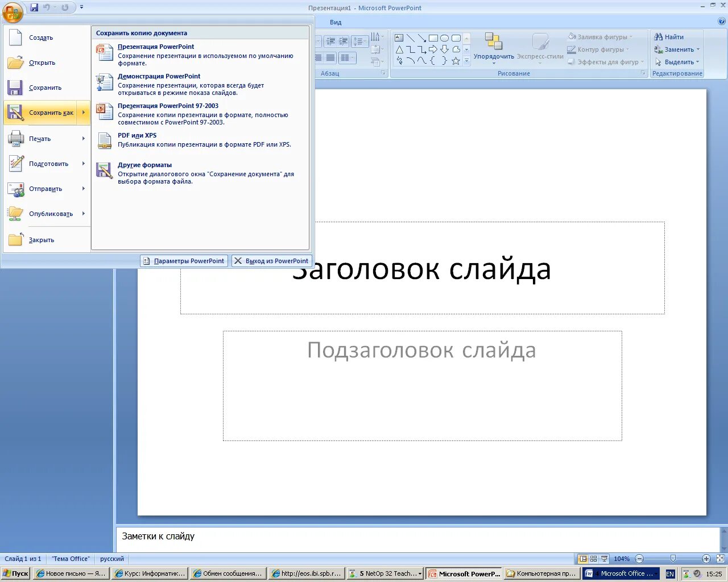The height and width of the screenshot is (582, 728).
Task: Switch to Normal view in status bar
Action: (582, 559)
